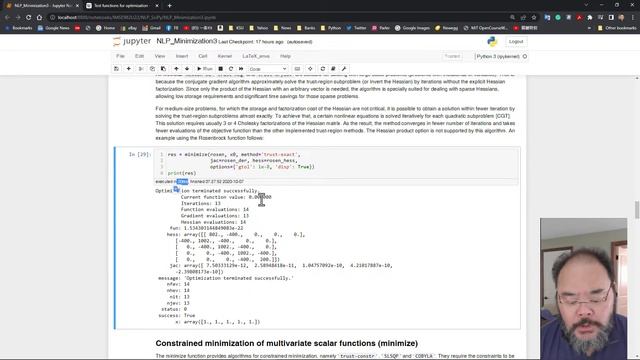
Task: Run the selected cell
Action: [x=204, y=69]
